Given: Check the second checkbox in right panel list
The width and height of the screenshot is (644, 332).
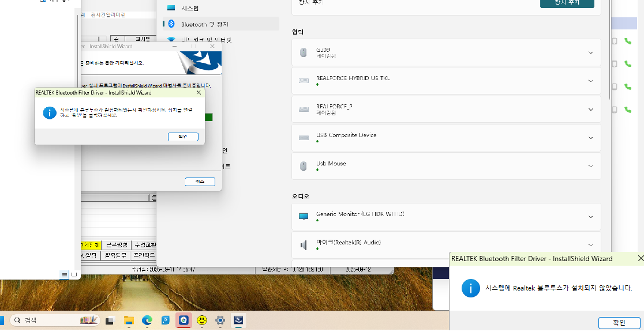Looking at the screenshot, I should coord(615,63).
